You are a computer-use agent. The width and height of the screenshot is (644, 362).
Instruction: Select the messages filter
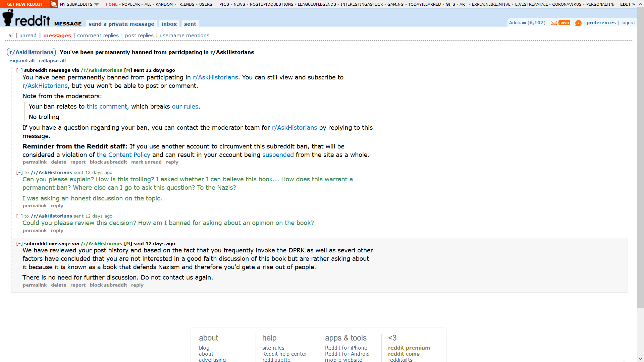click(x=57, y=36)
